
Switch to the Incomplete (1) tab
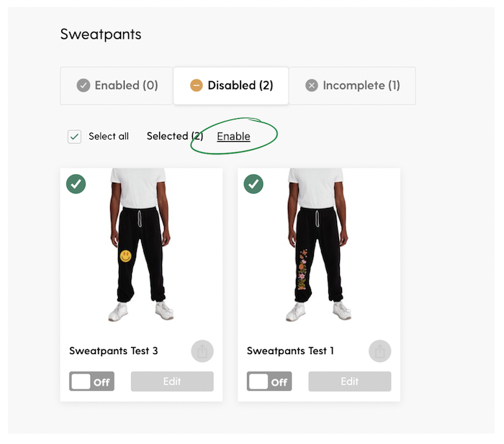point(352,86)
